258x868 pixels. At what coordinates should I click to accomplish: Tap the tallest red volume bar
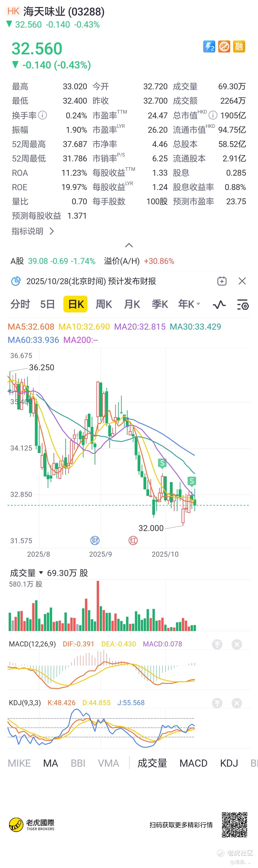98,606
